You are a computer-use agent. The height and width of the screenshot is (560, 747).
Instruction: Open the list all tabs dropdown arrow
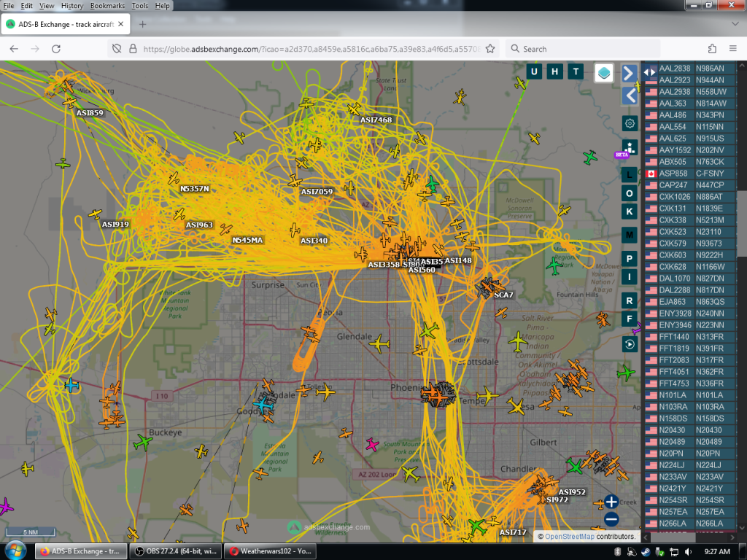pyautogui.click(x=735, y=24)
